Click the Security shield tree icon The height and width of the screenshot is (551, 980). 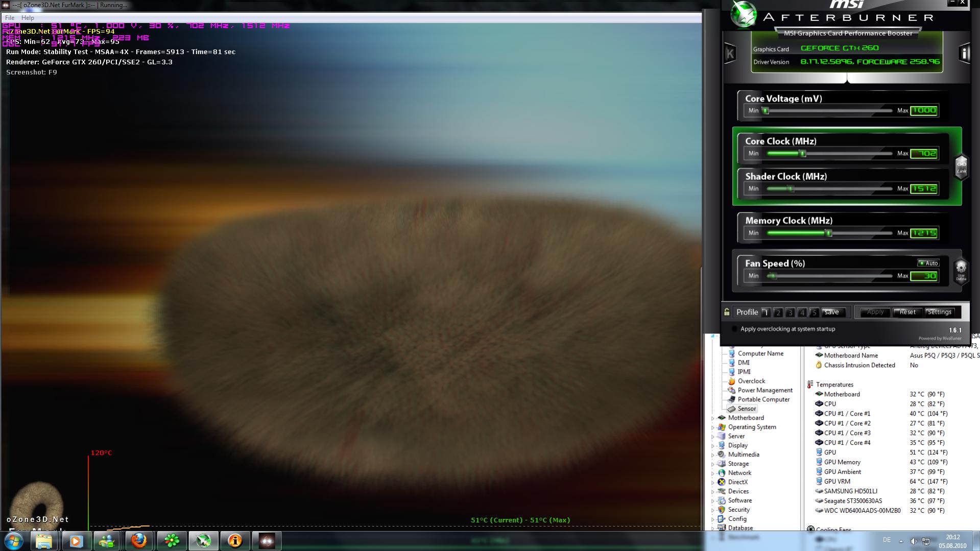(x=722, y=510)
